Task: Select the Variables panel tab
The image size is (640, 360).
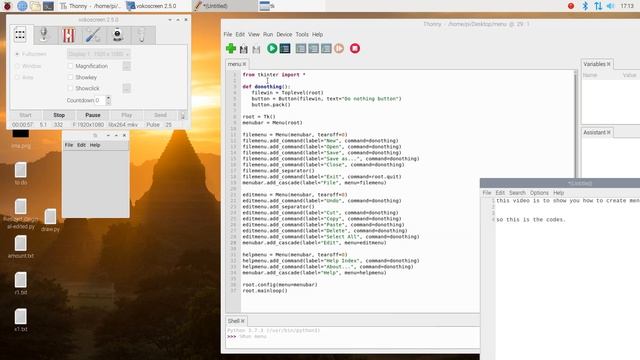Action: [x=597, y=64]
